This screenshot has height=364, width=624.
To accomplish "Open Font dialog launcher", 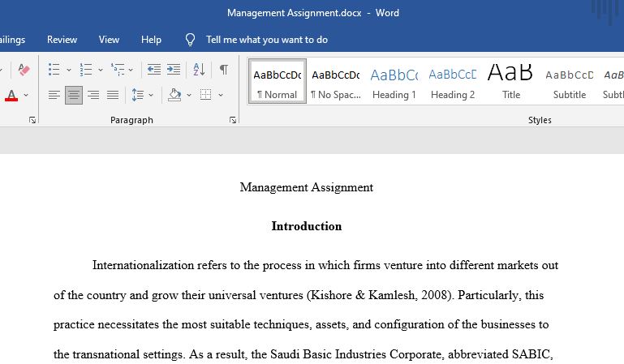I will pyautogui.click(x=32, y=120).
